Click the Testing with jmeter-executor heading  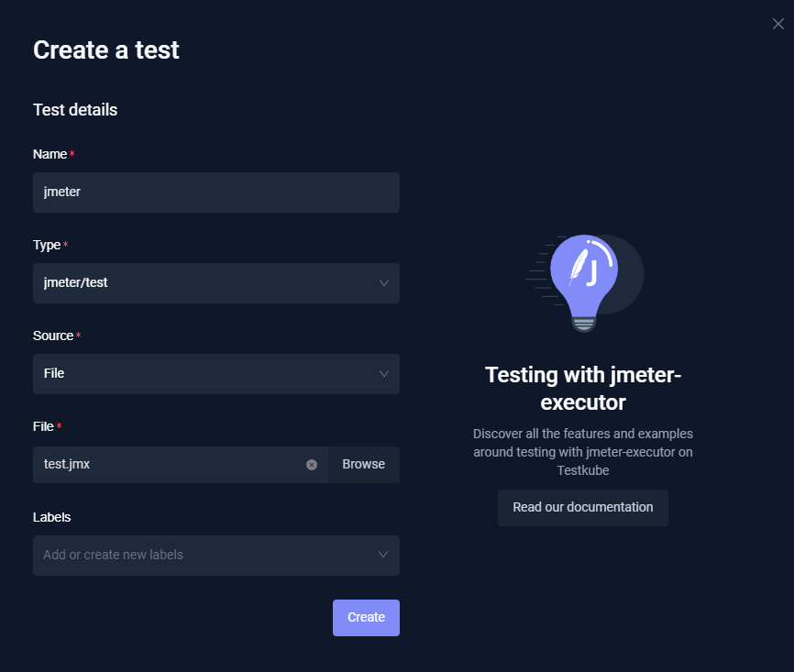coord(583,388)
